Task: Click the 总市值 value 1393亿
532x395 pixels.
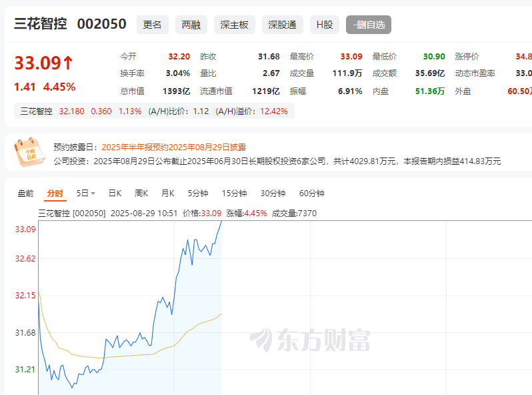Action: (x=177, y=91)
